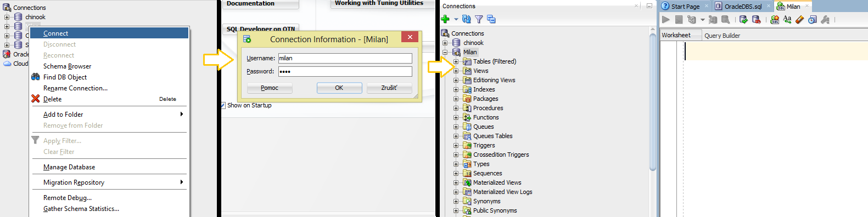Click the Explain Plan icon
This screenshot has width=868, height=217.
[691, 20]
